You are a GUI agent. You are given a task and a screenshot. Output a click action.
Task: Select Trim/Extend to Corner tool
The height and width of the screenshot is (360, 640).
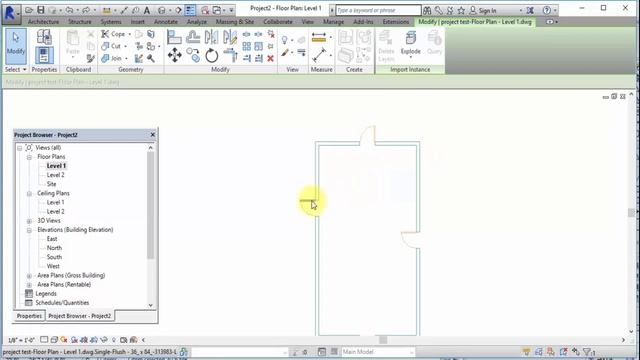tap(230, 55)
